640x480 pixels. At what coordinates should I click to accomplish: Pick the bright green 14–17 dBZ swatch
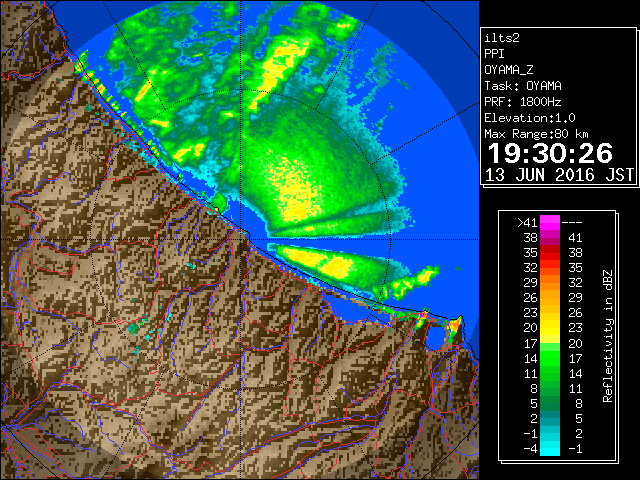[550, 358]
